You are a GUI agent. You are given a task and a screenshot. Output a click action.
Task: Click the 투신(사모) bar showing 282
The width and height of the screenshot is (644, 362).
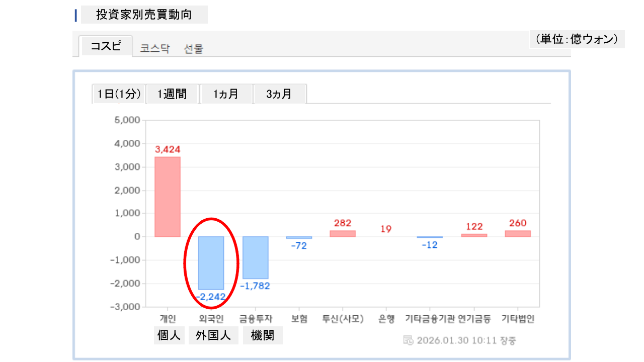(343, 233)
